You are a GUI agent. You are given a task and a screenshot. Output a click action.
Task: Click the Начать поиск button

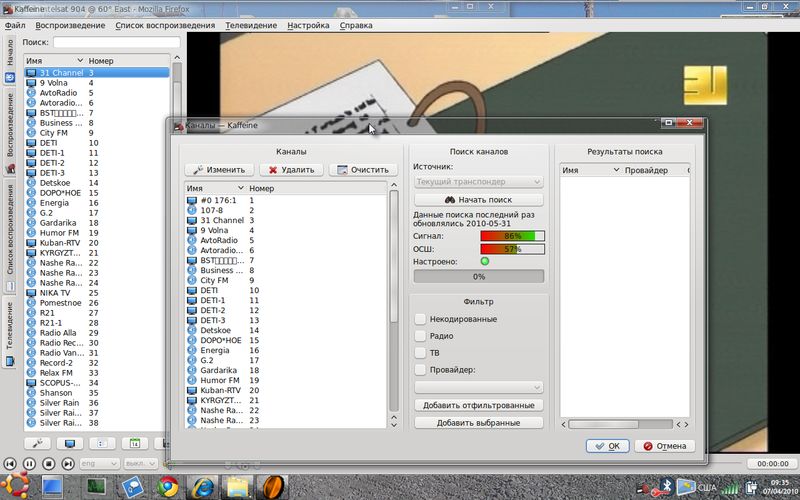(x=479, y=200)
